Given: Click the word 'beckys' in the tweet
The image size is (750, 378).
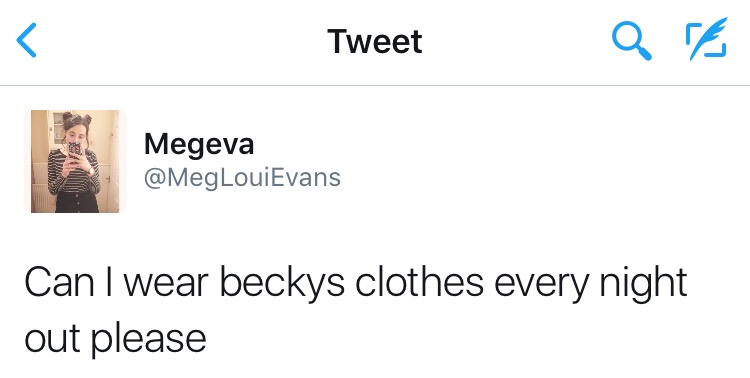Looking at the screenshot, I should coord(282,283).
